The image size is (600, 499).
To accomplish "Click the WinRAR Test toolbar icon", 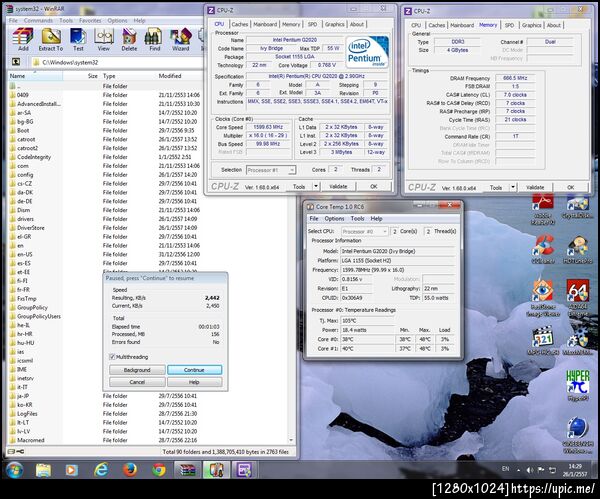I will [78, 39].
